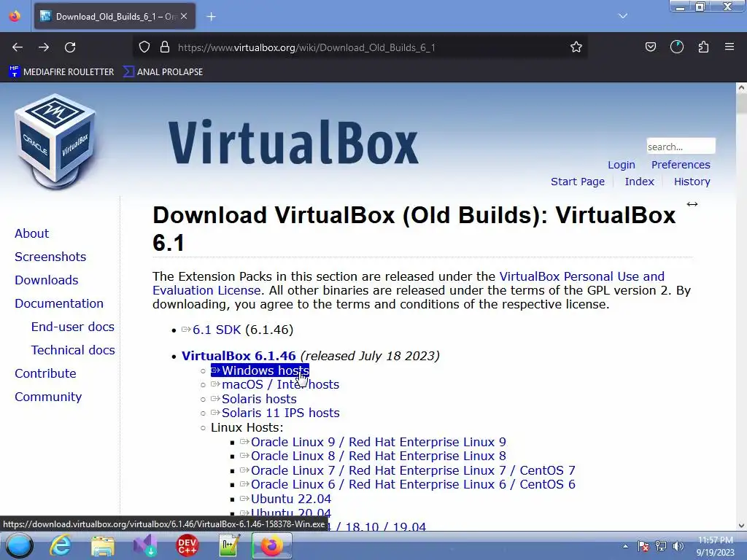Open End-user docs in the sidebar
The width and height of the screenshot is (747, 560).
click(73, 327)
